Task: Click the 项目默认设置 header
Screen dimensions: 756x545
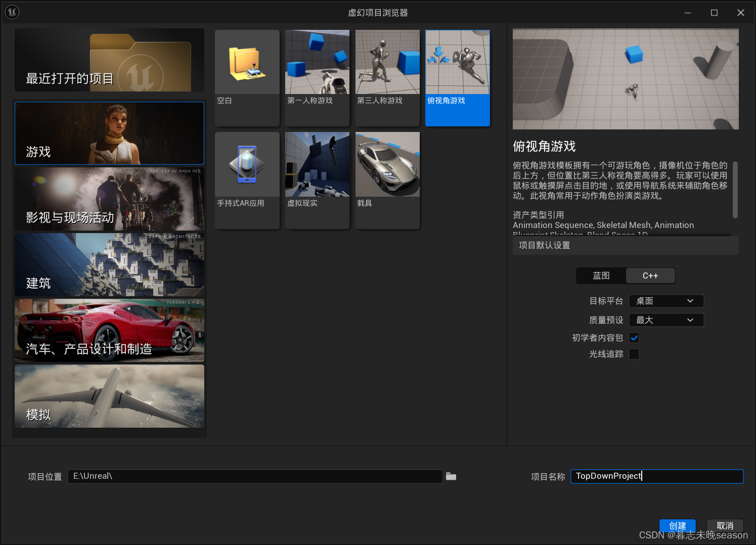Action: coord(626,245)
